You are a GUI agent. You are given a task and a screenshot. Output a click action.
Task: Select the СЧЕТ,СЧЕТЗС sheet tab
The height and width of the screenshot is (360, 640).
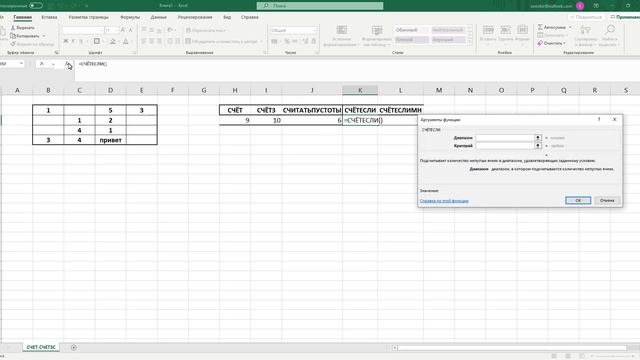pos(41,347)
